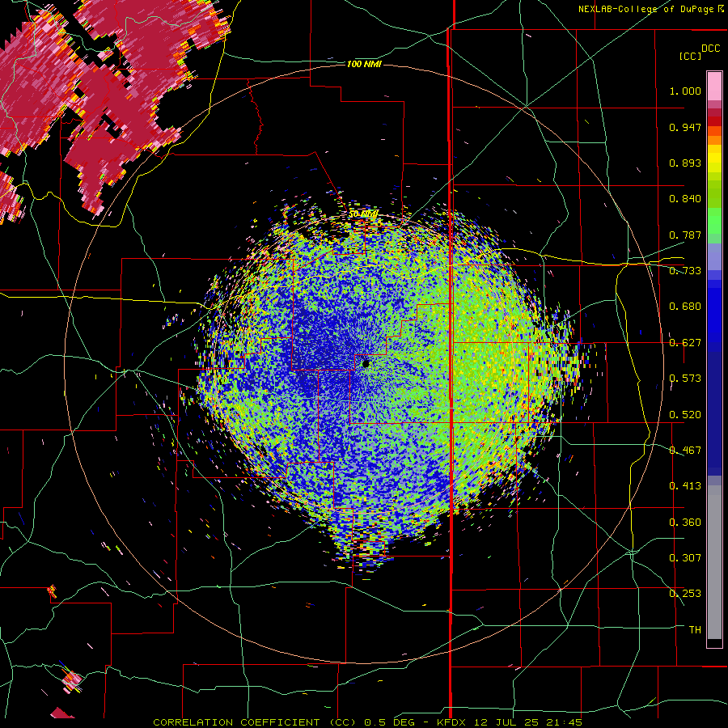The height and width of the screenshot is (728, 728).
Task: Click the 0.413 color scale value
Action: pyautogui.click(x=685, y=486)
